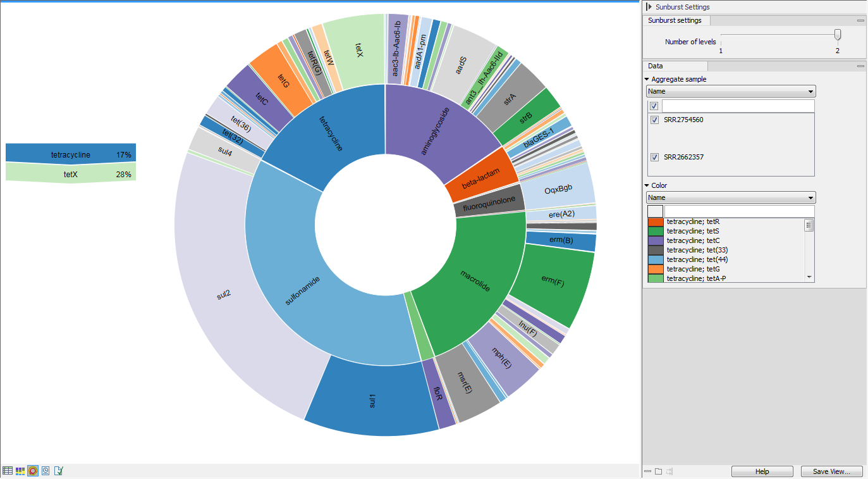The width and height of the screenshot is (868, 479).
Task: Click the expand all groups icon
Action: pos(658,471)
